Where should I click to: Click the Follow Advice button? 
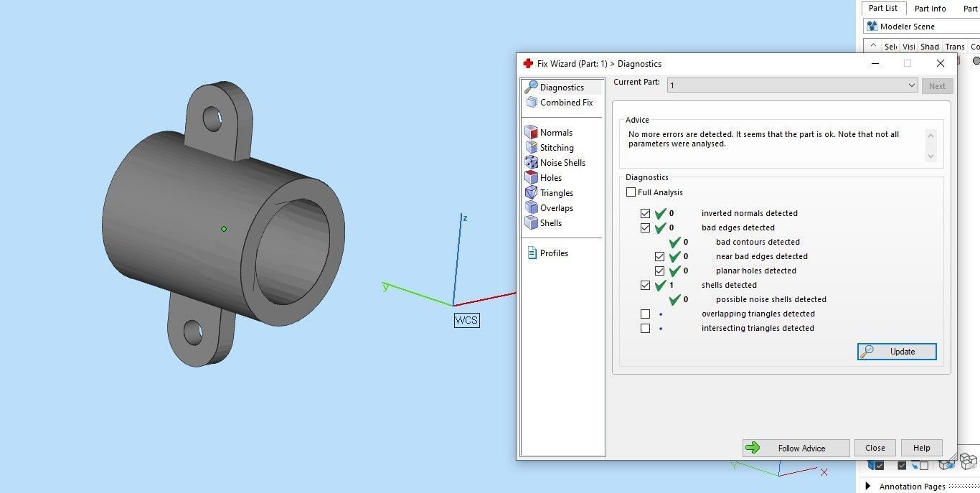(x=796, y=448)
